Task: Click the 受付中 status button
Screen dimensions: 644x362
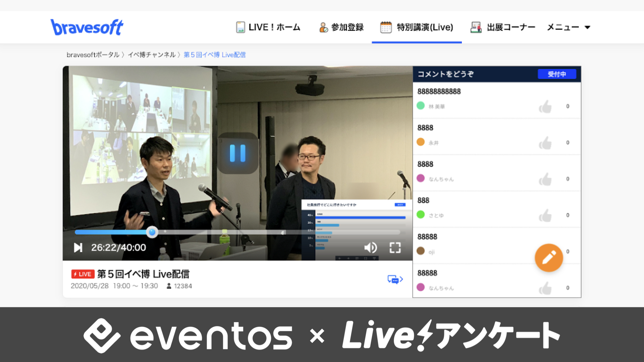Action: click(557, 74)
